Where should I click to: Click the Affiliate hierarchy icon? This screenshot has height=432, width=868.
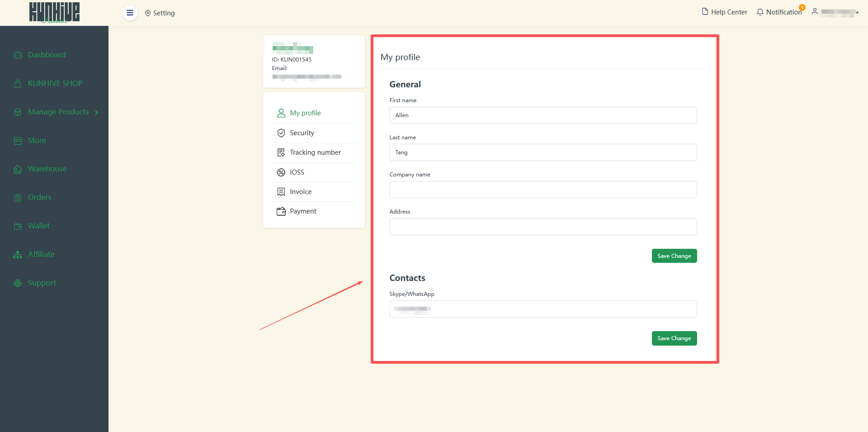click(x=18, y=255)
